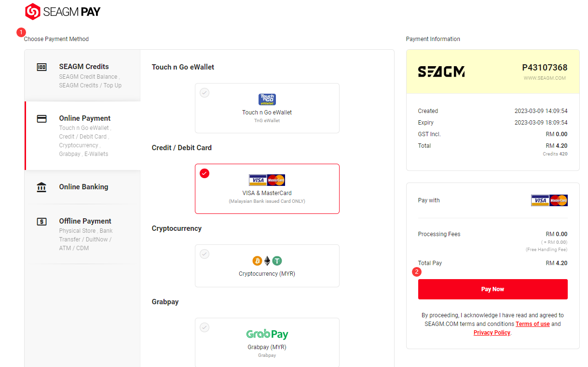Viewport: 588px width, 367px height.
Task: Click the GrabPay logo
Action: (x=267, y=334)
